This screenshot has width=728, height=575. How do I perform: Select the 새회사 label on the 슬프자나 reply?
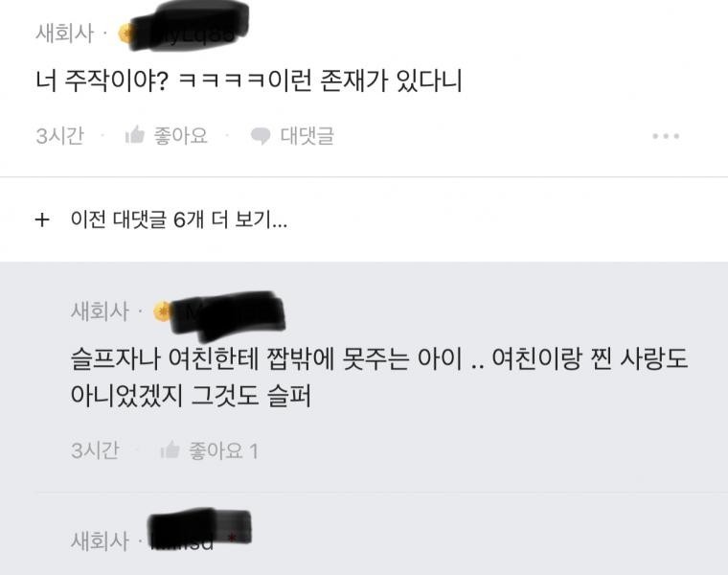click(100, 311)
